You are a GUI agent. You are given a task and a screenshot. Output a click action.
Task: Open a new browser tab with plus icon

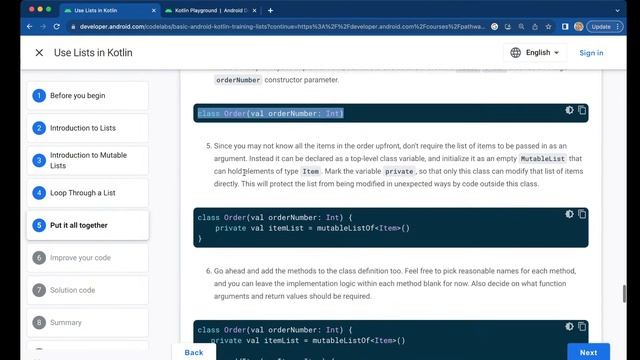pyautogui.click(x=270, y=11)
